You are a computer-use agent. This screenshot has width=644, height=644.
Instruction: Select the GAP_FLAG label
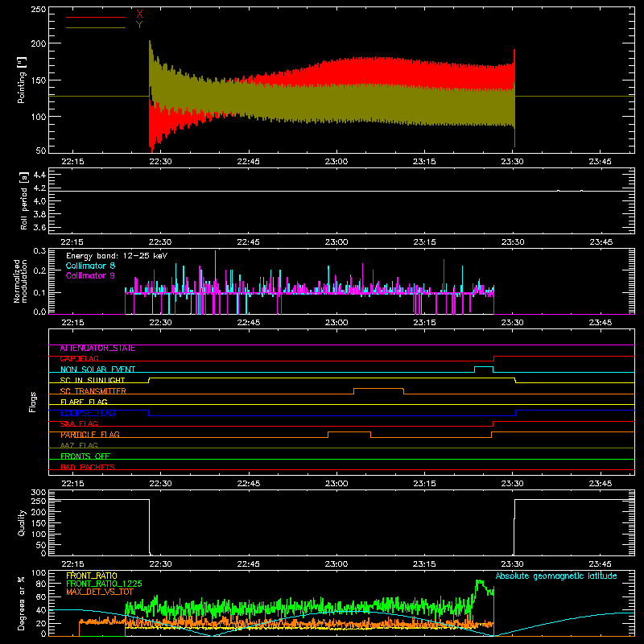click(x=79, y=358)
